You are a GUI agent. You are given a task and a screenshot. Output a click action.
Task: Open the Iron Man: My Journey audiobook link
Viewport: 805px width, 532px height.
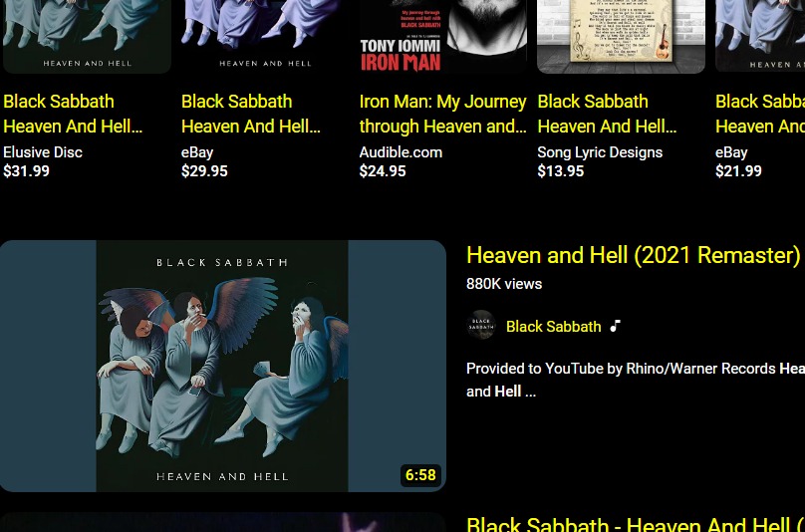(442, 114)
